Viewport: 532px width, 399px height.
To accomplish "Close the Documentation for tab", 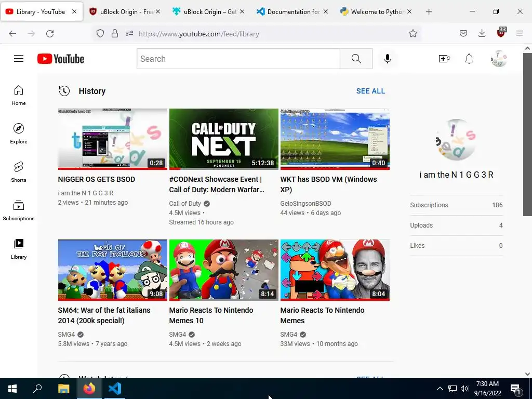I will [326, 12].
